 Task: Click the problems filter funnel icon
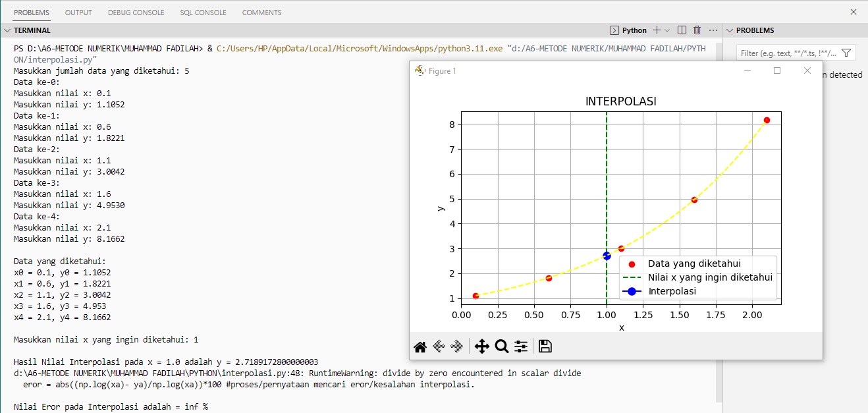click(x=846, y=53)
